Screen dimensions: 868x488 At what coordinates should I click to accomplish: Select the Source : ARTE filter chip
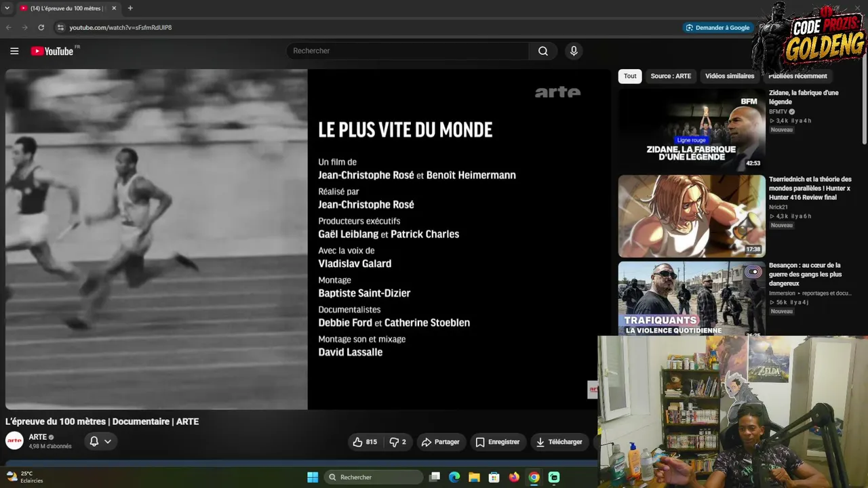671,76
